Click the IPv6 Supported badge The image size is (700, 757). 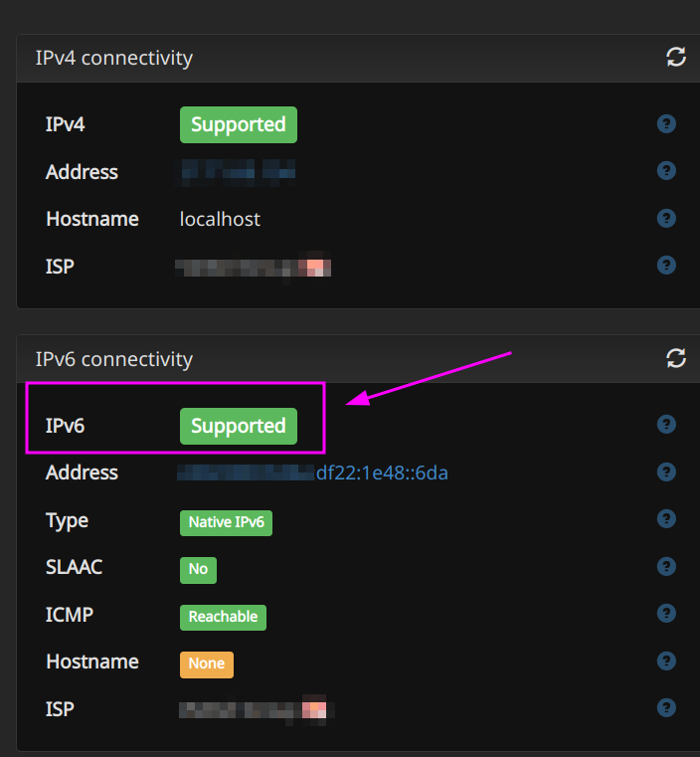pos(239,426)
